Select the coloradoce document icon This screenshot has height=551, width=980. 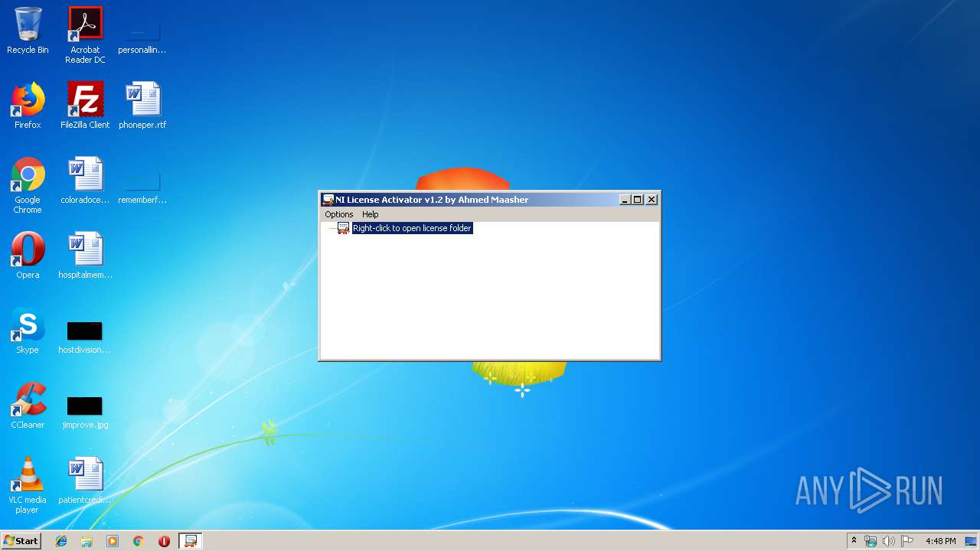[85, 181]
